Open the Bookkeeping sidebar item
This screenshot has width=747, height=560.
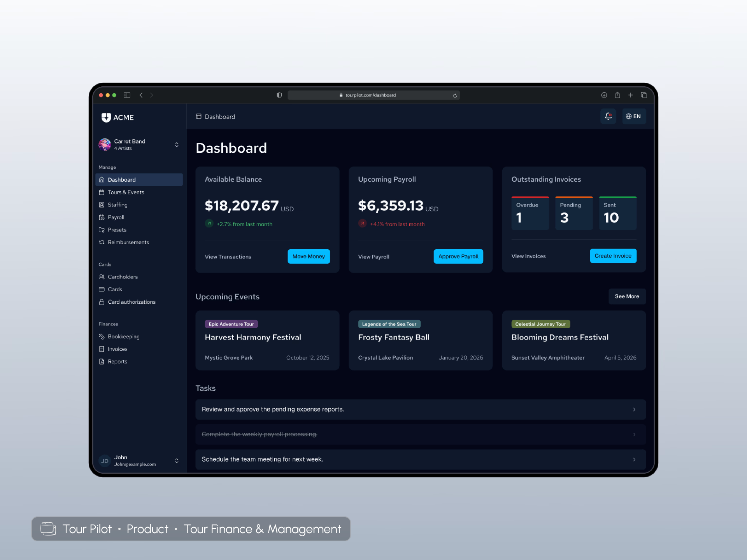click(123, 336)
